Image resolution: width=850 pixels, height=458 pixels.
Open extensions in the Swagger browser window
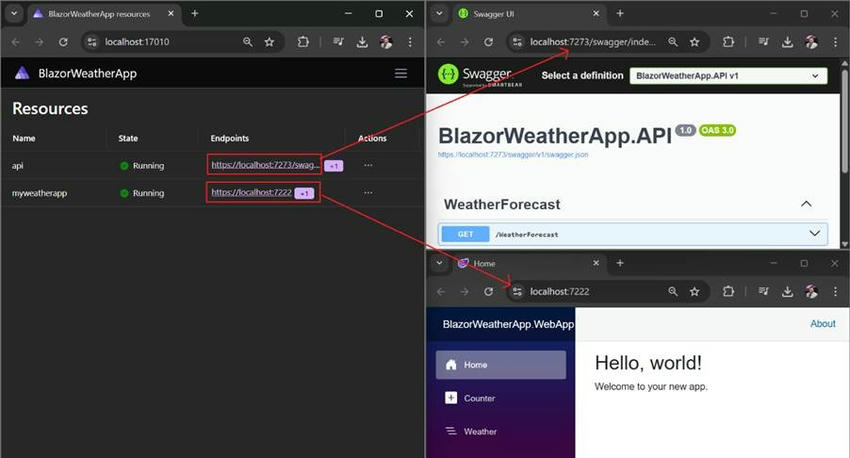tap(729, 42)
